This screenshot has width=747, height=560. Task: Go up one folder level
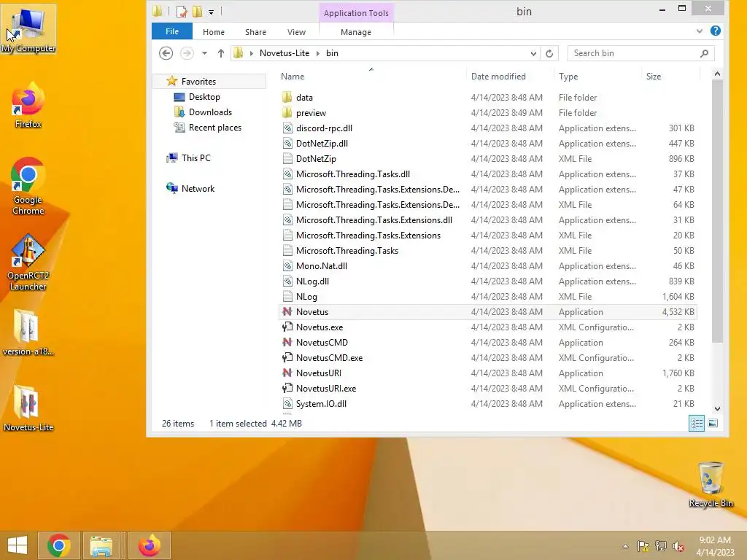[x=220, y=53]
